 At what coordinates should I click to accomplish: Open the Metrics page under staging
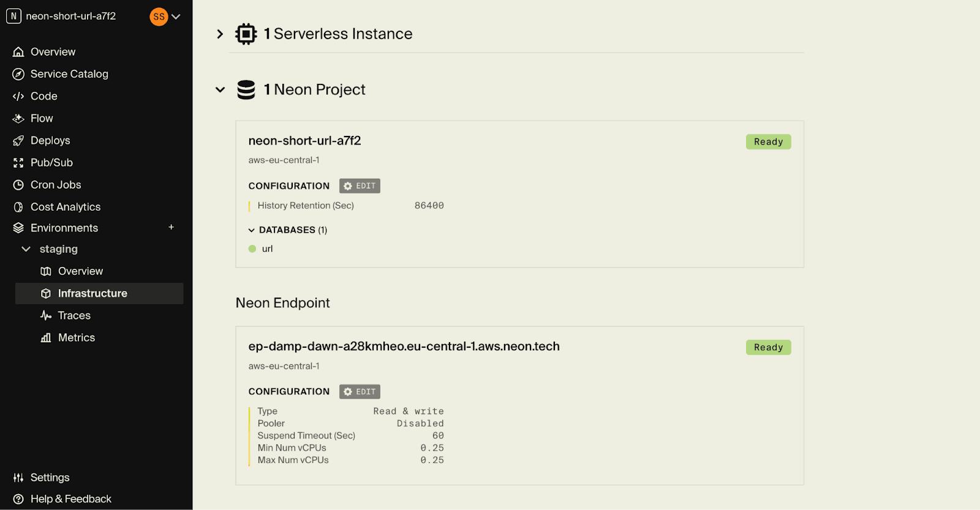click(76, 337)
